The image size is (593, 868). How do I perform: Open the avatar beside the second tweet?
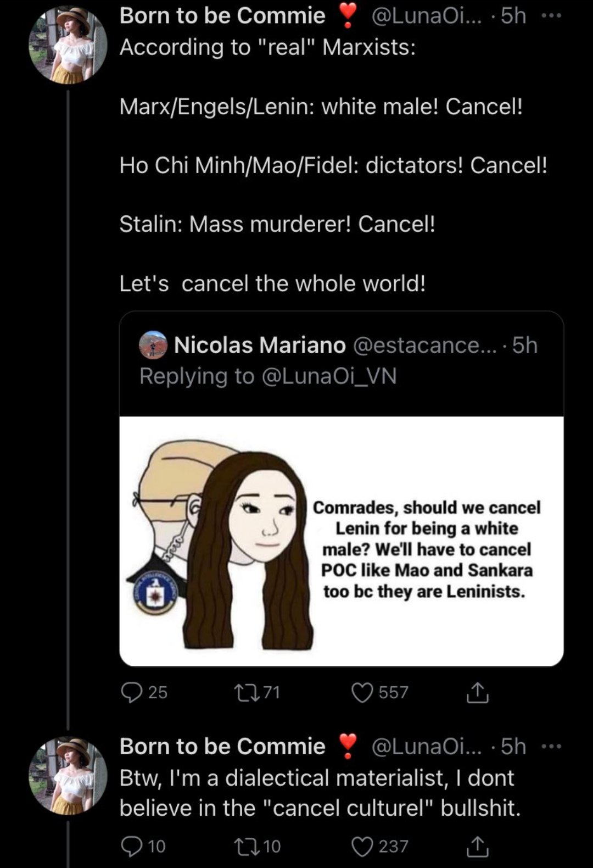pyautogui.click(x=68, y=776)
